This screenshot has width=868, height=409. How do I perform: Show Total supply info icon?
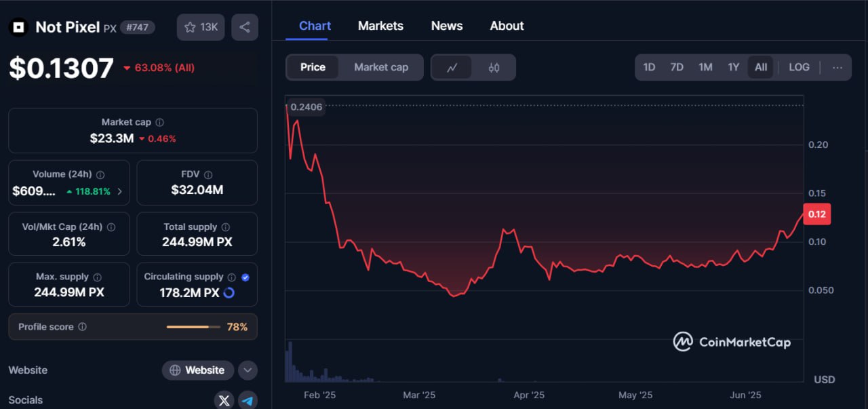pos(226,227)
